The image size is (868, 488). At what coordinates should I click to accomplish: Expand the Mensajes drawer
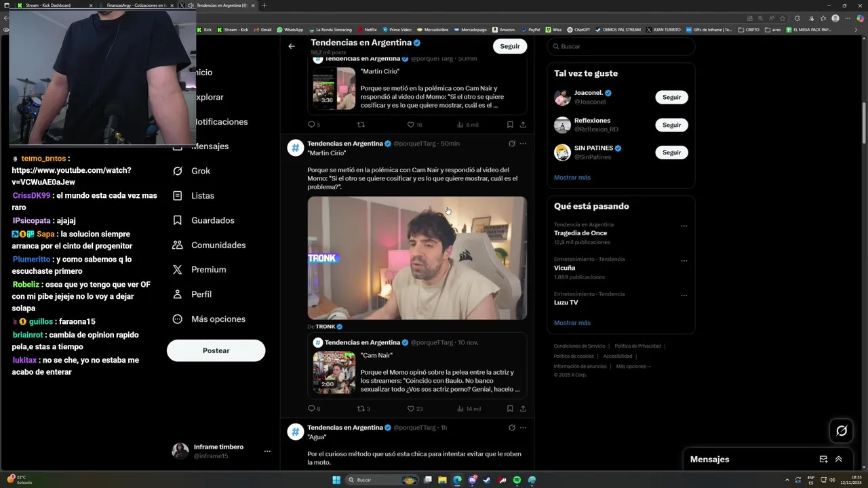(x=839, y=459)
